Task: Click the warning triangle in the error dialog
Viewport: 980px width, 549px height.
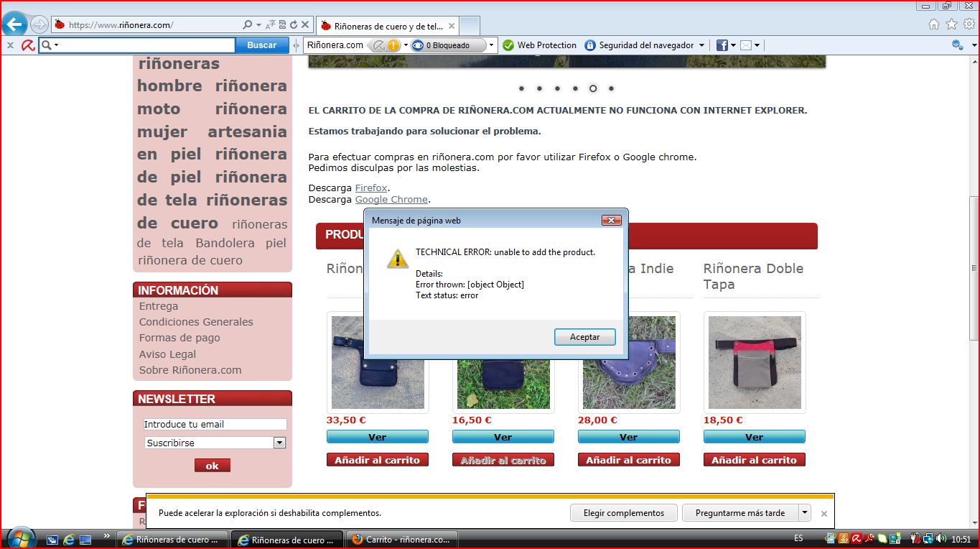Action: tap(397, 259)
